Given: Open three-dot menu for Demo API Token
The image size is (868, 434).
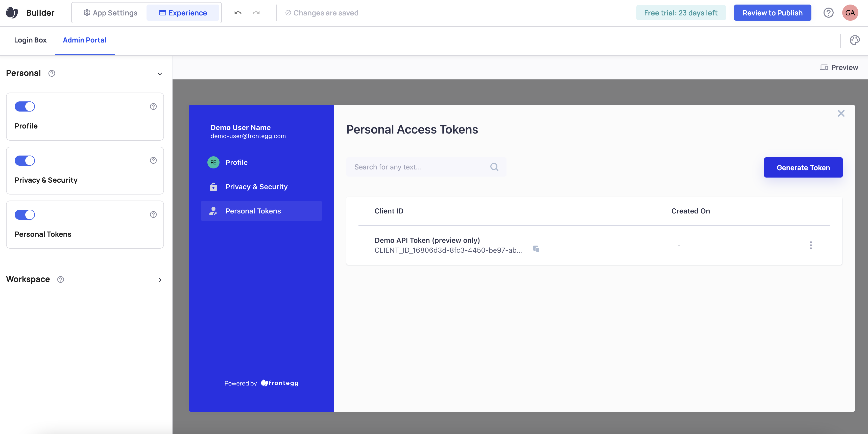Looking at the screenshot, I should pos(810,245).
